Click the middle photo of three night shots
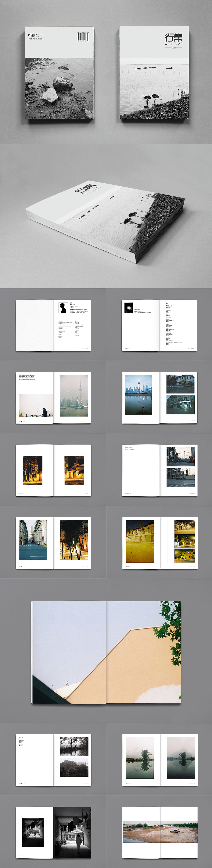 (185, 541)
